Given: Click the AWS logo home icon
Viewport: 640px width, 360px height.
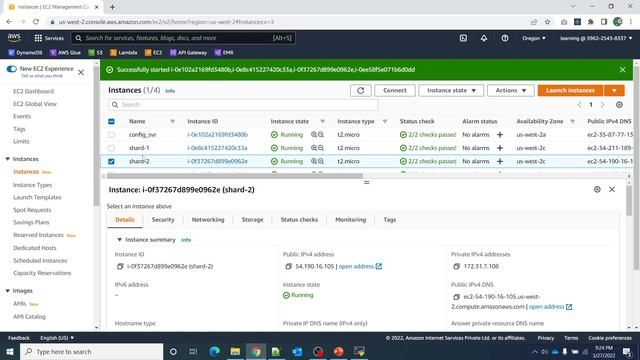Looking at the screenshot, I should tap(14, 38).
